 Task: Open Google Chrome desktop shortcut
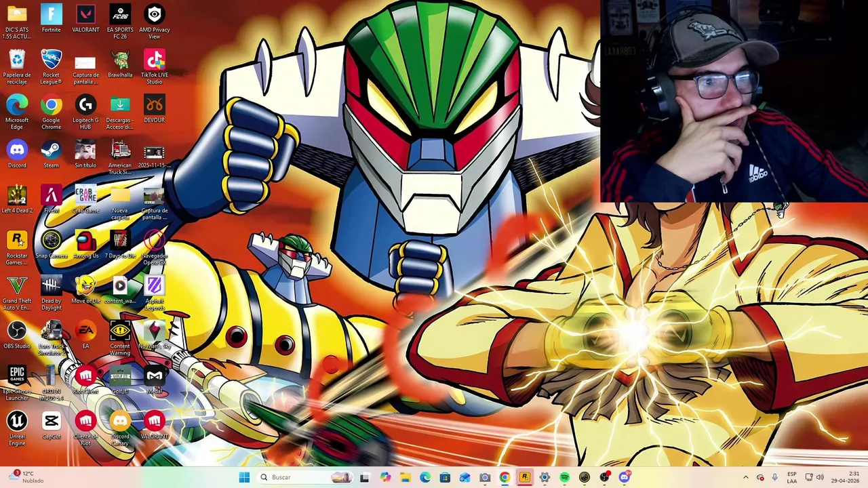click(x=51, y=113)
